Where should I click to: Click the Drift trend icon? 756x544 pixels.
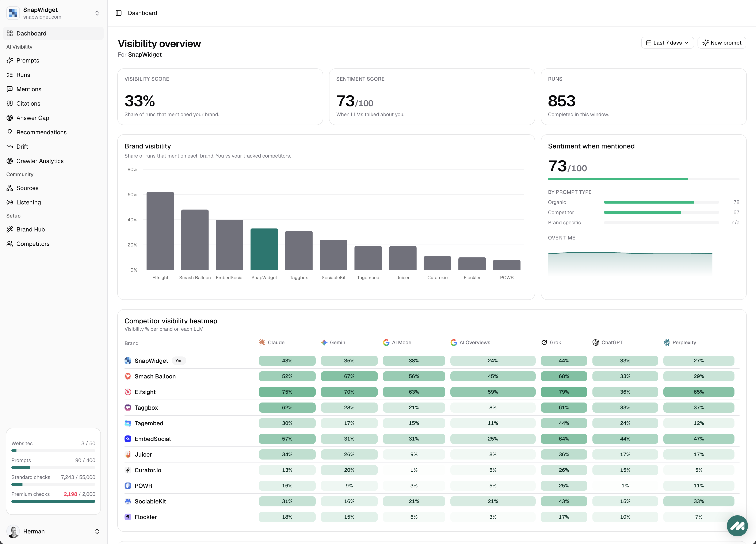[x=10, y=146]
